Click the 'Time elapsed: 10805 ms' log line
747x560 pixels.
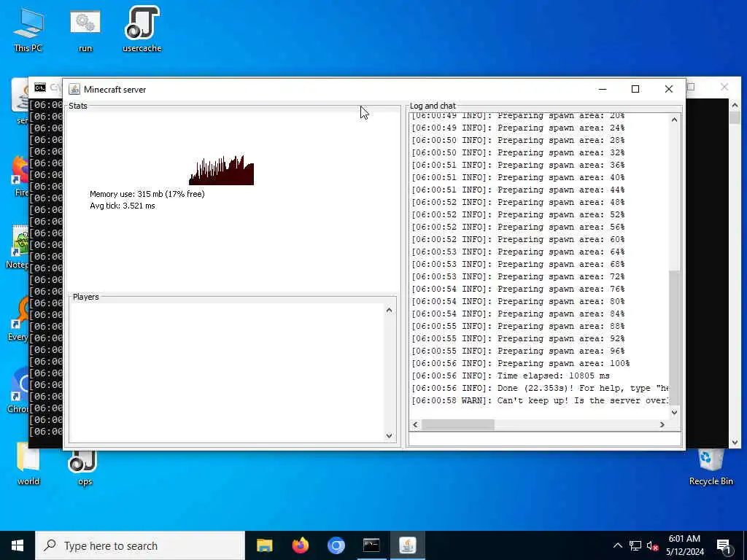point(511,376)
